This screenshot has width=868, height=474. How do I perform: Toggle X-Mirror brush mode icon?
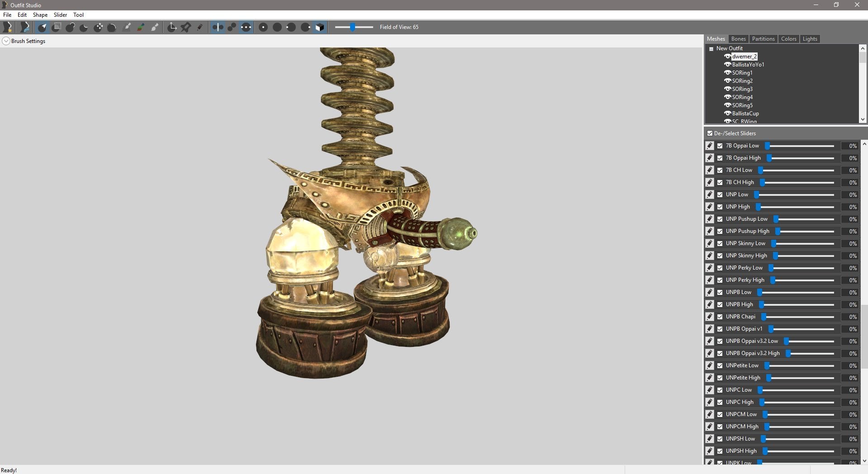click(218, 28)
